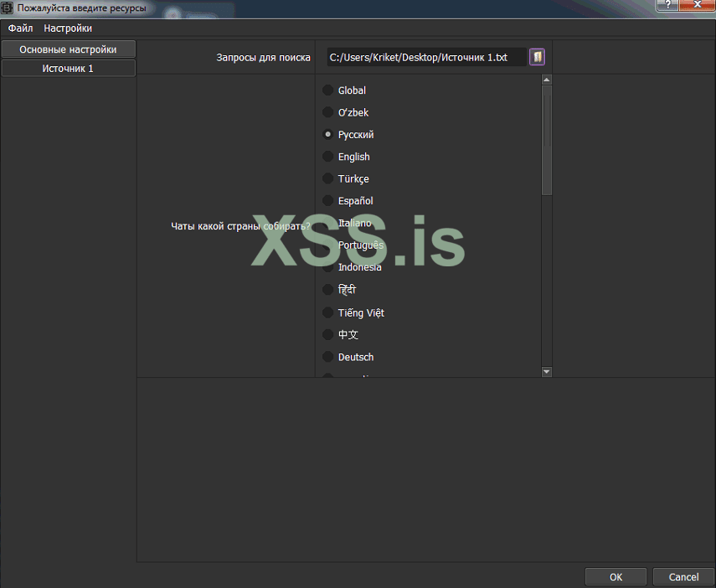
Task: Select Indonesia radio button
Action: tap(328, 267)
